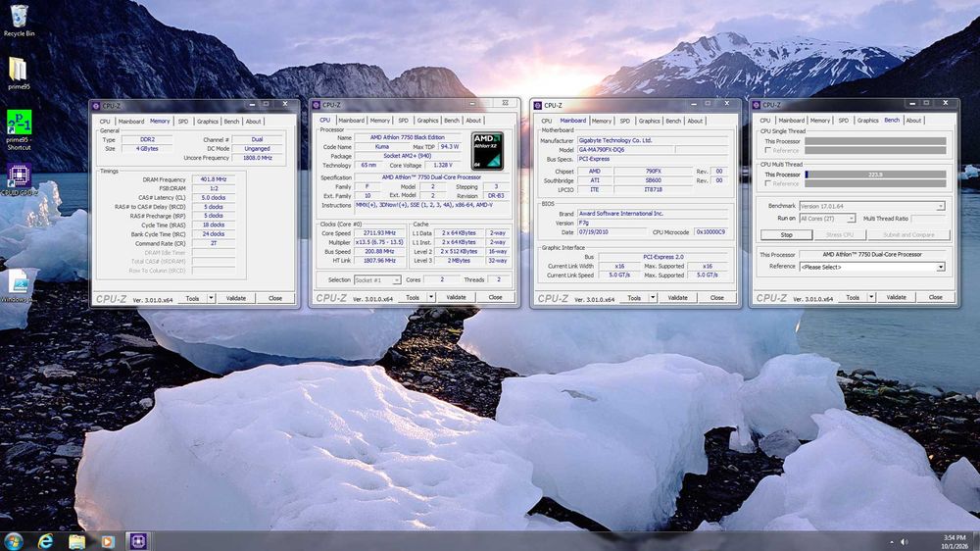Click the Core Speed 2711.93 MHz value
This screenshot has height=551, width=980.
[x=379, y=232]
